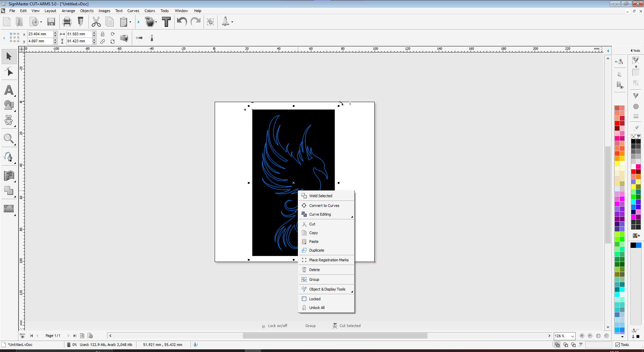The width and height of the screenshot is (644, 352).
Task: Expand the Curve Editing submenu
Action: pos(326,214)
